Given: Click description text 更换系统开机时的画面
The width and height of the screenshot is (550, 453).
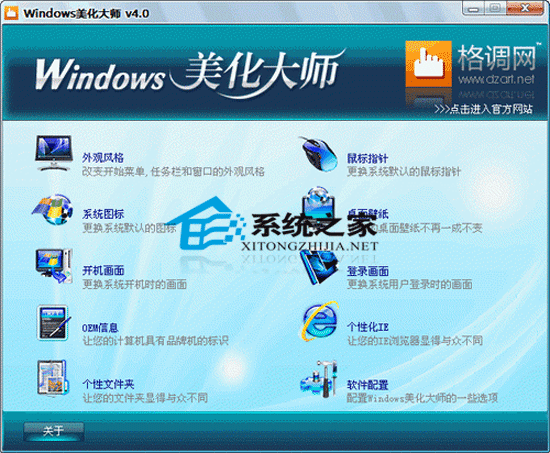Looking at the screenshot, I should (x=134, y=284).
